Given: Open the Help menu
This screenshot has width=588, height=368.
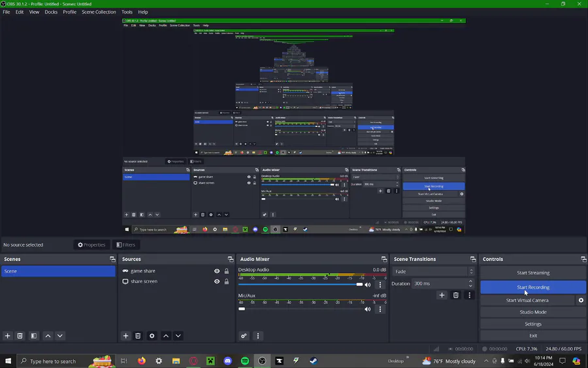Looking at the screenshot, I should click(143, 12).
